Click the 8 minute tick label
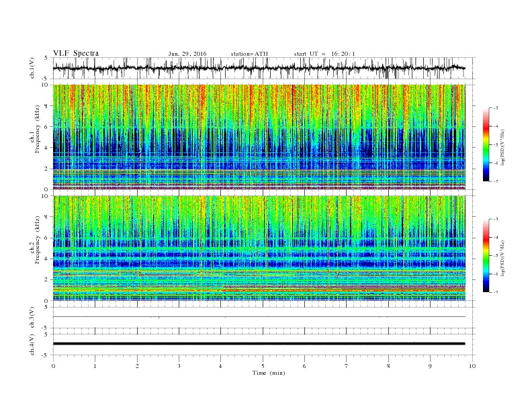This screenshot has width=532, height=411. pyautogui.click(x=388, y=366)
